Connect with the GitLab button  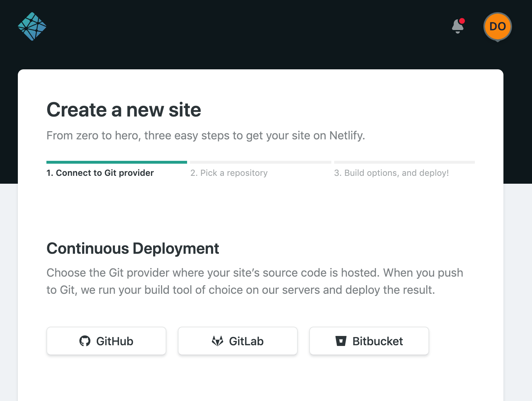[238, 341]
